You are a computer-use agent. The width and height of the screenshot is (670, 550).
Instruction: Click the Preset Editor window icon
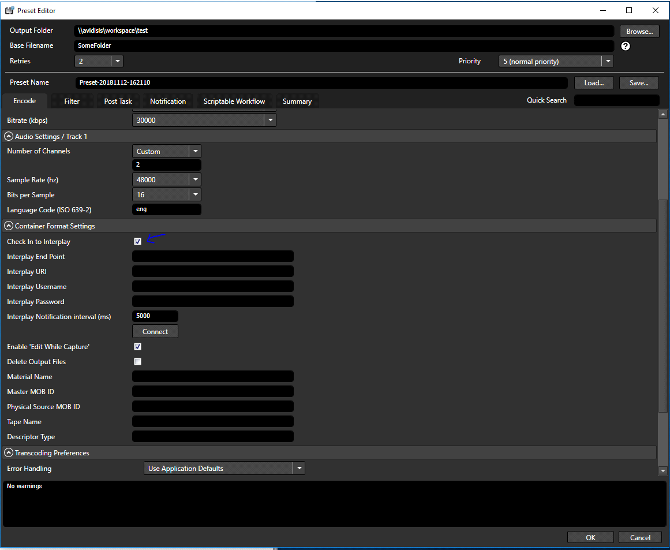point(9,10)
